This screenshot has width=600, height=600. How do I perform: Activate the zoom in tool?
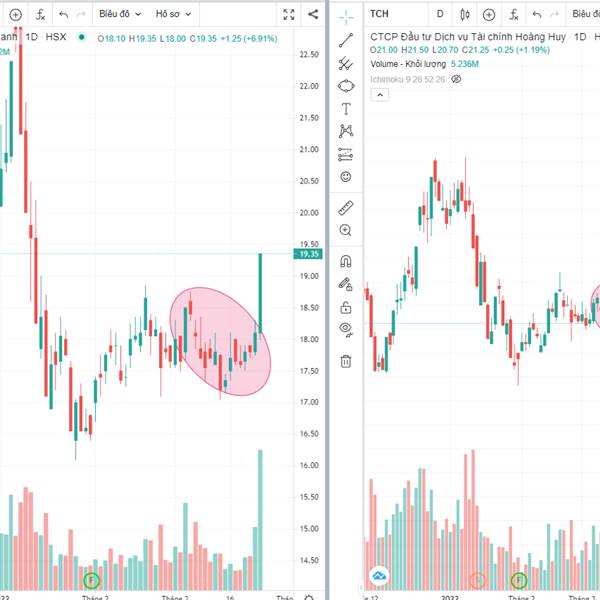tap(346, 230)
